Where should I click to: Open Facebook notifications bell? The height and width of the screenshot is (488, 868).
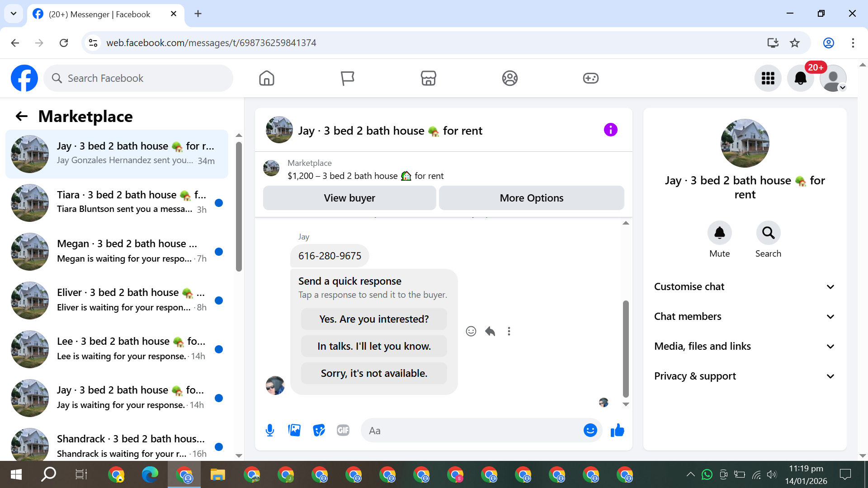[x=800, y=78]
